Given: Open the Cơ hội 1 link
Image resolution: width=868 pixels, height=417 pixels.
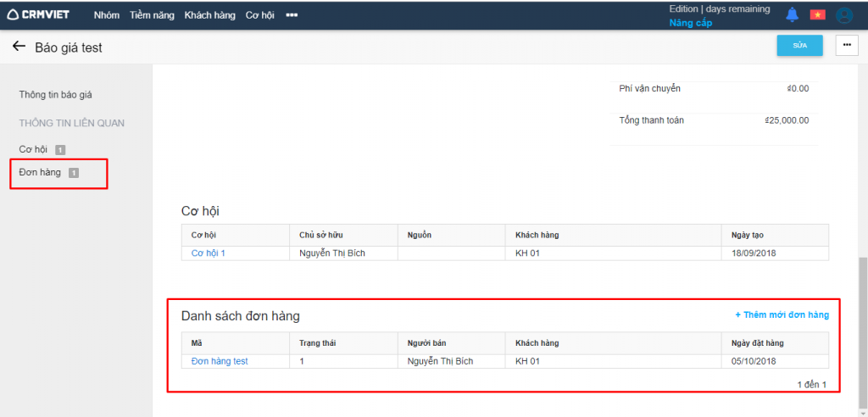Looking at the screenshot, I should tap(208, 253).
